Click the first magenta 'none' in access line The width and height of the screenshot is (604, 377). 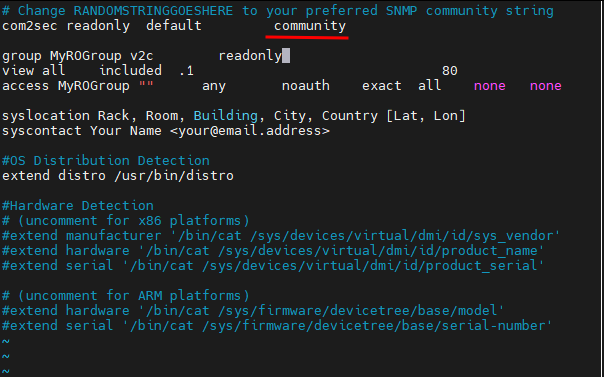click(x=490, y=85)
